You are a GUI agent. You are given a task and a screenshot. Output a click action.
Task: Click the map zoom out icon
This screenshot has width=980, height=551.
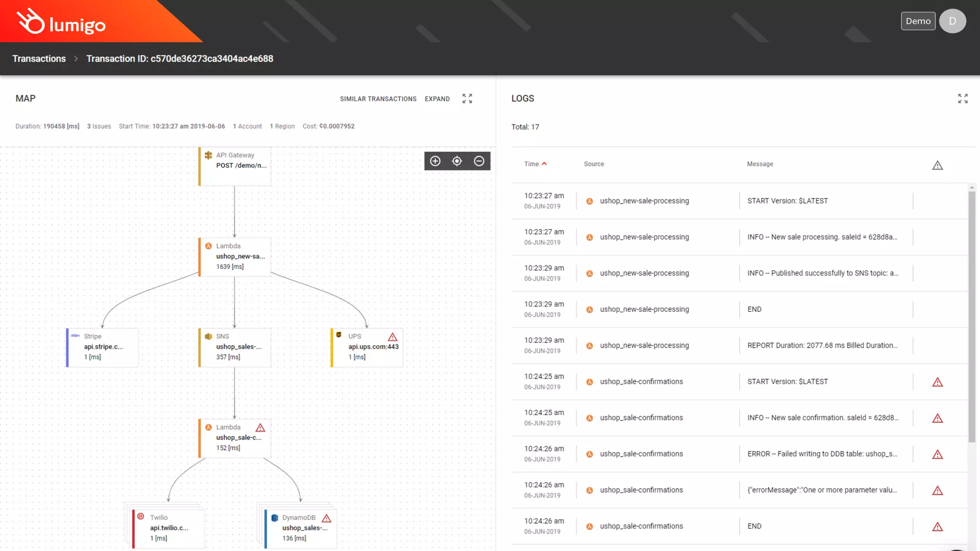click(479, 161)
